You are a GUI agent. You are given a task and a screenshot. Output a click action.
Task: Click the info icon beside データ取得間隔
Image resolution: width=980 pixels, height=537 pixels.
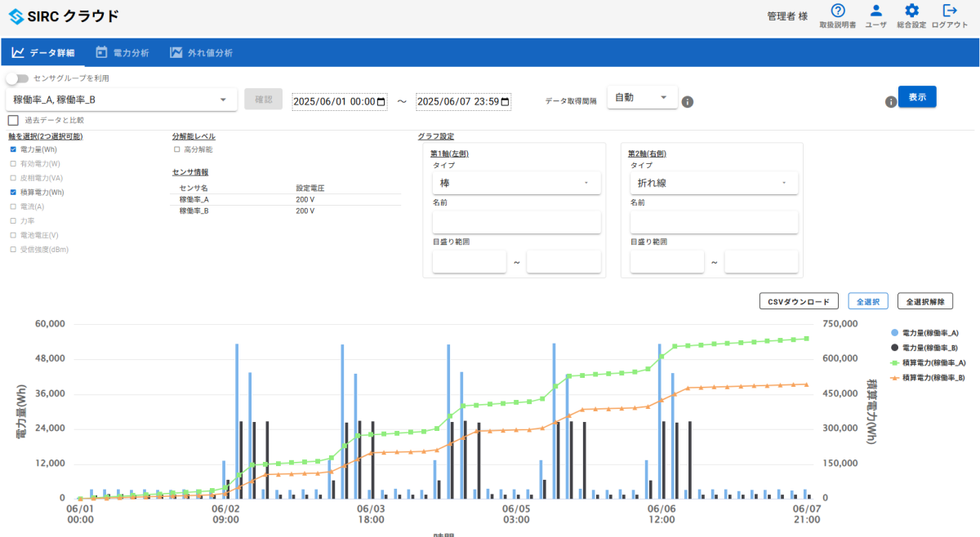tap(688, 102)
